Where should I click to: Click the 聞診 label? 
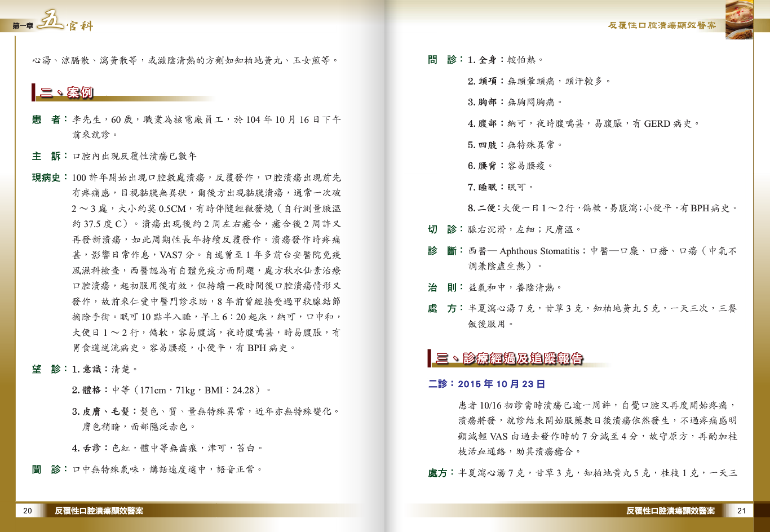pos(46,469)
